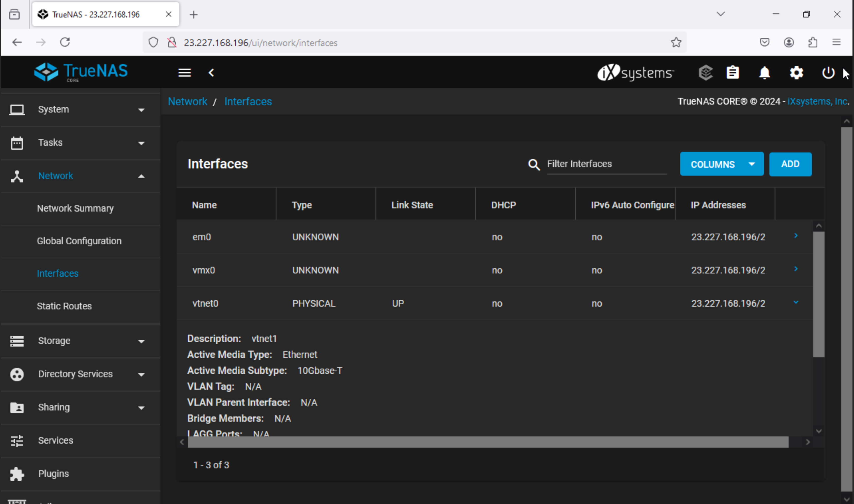
Task: Open the COLUMNS dropdown
Action: pyautogui.click(x=722, y=164)
